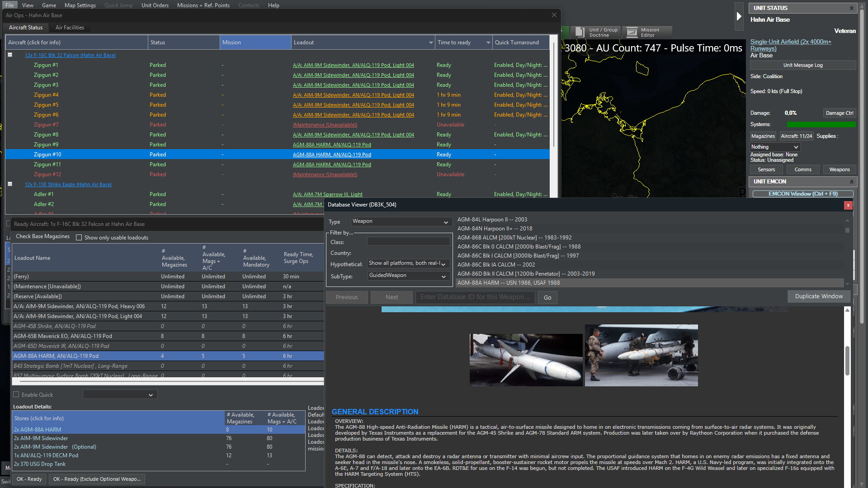
Task: Collapse the F-16C Blk 32 Falcon group
Action: (10, 55)
